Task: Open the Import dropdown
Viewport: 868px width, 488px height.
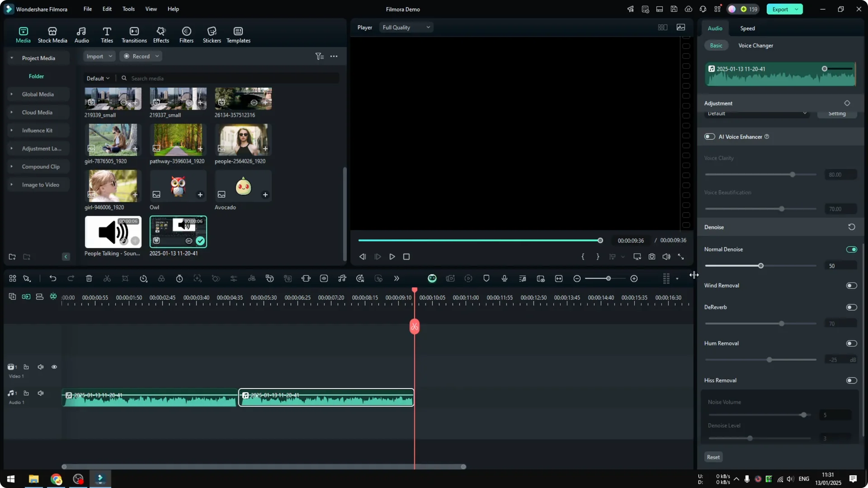Action: tap(99, 56)
